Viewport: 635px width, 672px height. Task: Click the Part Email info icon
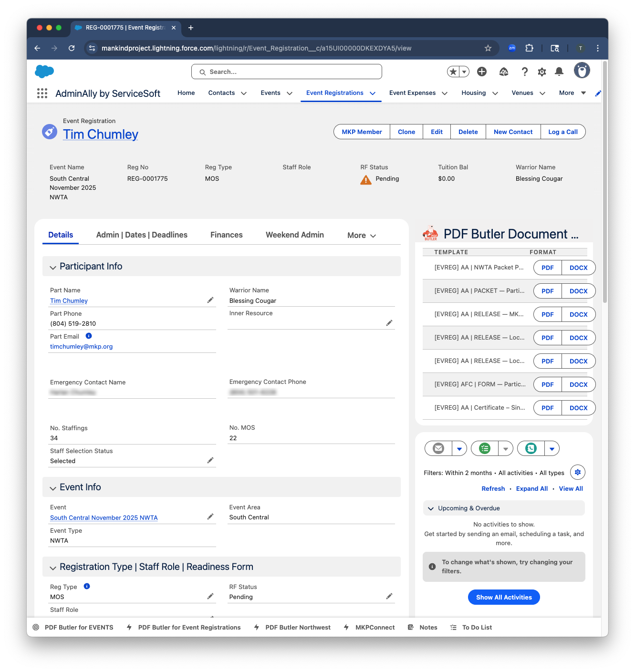89,336
